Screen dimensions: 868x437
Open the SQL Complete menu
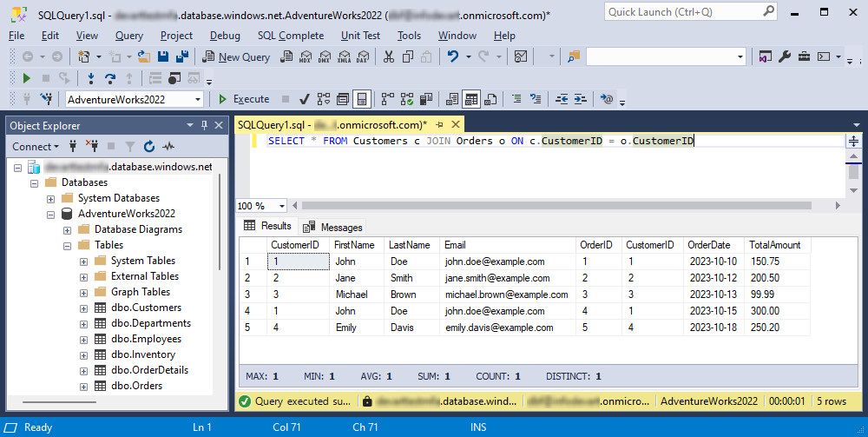coord(291,36)
